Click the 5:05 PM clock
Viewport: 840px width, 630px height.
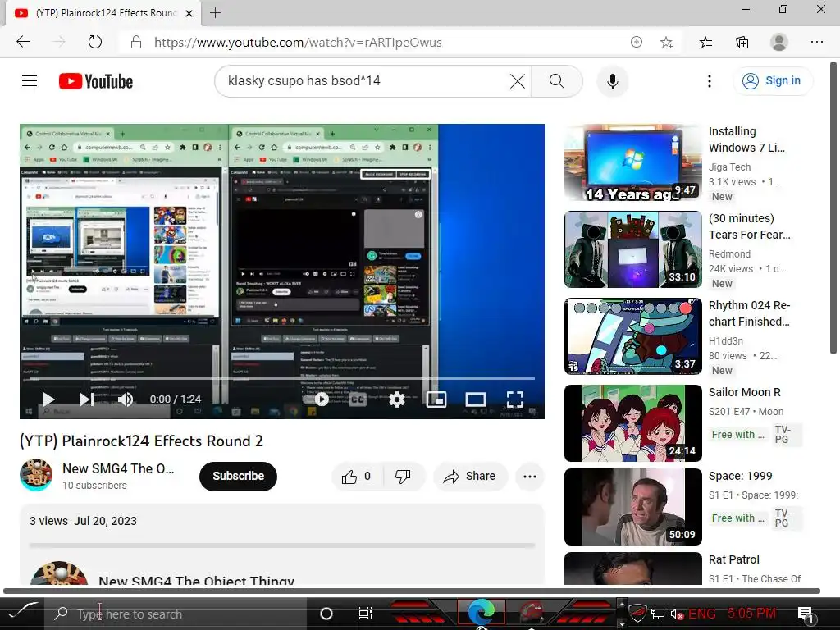point(751,613)
